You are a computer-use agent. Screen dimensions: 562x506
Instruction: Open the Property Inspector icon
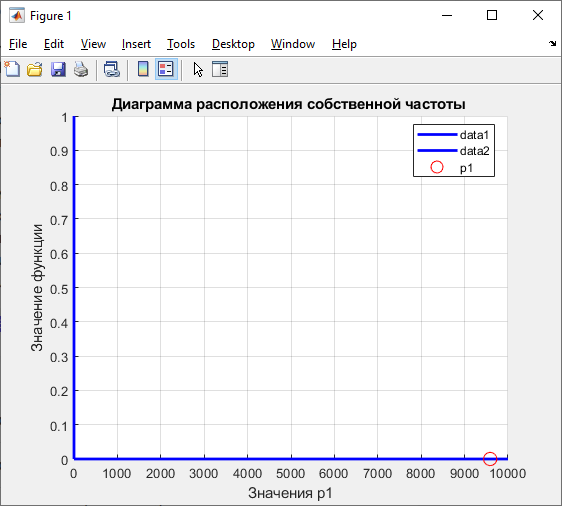coord(220,69)
